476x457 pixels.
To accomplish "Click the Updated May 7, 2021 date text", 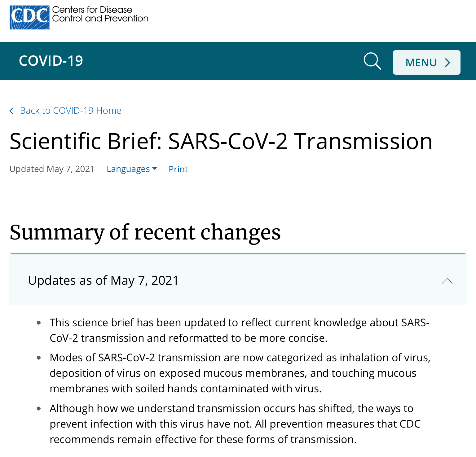I will [52, 169].
